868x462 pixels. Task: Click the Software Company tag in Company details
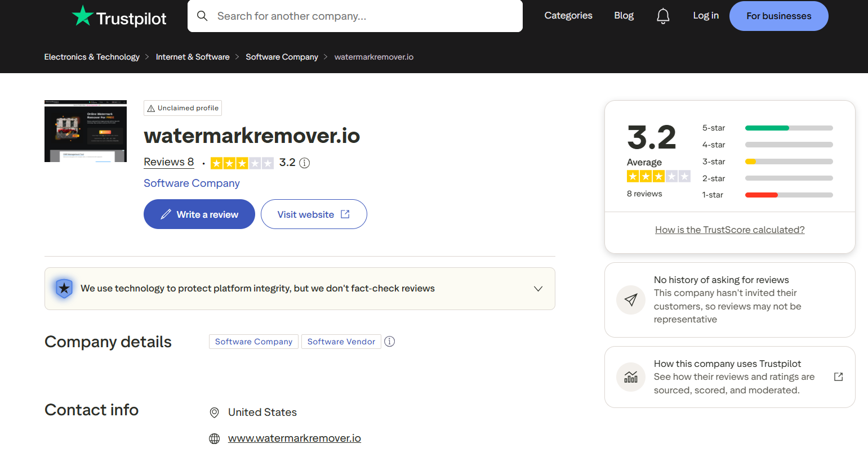point(253,342)
